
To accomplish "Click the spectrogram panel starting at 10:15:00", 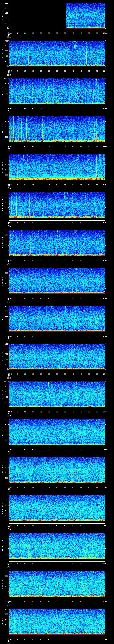I will tap(57, 243).
